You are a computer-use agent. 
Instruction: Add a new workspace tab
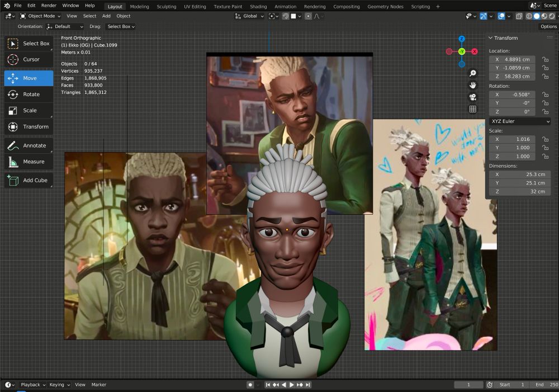(438, 7)
